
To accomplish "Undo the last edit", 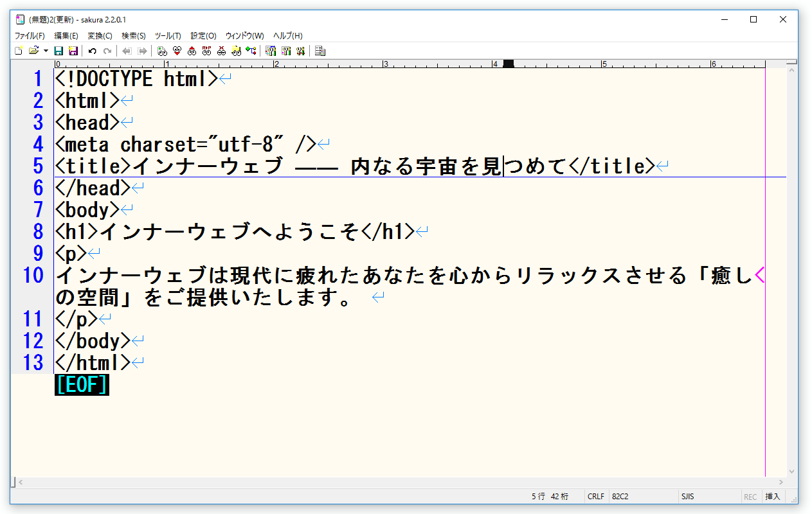I will pyautogui.click(x=93, y=51).
